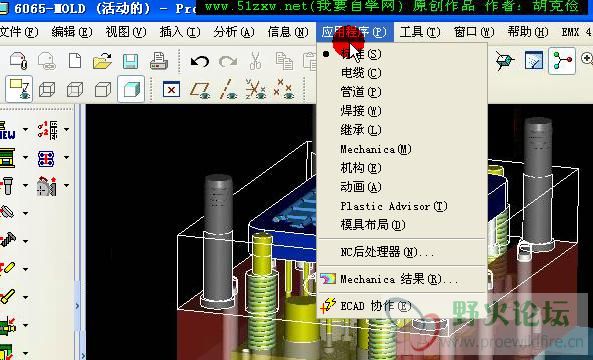Click the EMX gray machine component icon
The height and width of the screenshot is (360, 593).
[47, 186]
